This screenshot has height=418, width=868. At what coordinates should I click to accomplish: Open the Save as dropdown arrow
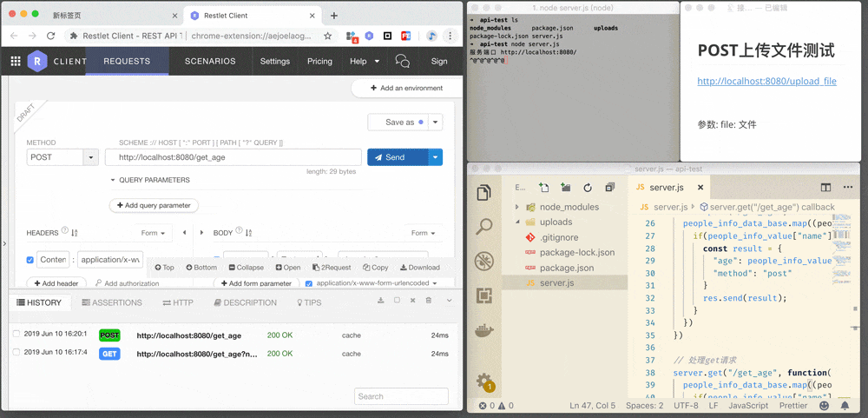[436, 123]
